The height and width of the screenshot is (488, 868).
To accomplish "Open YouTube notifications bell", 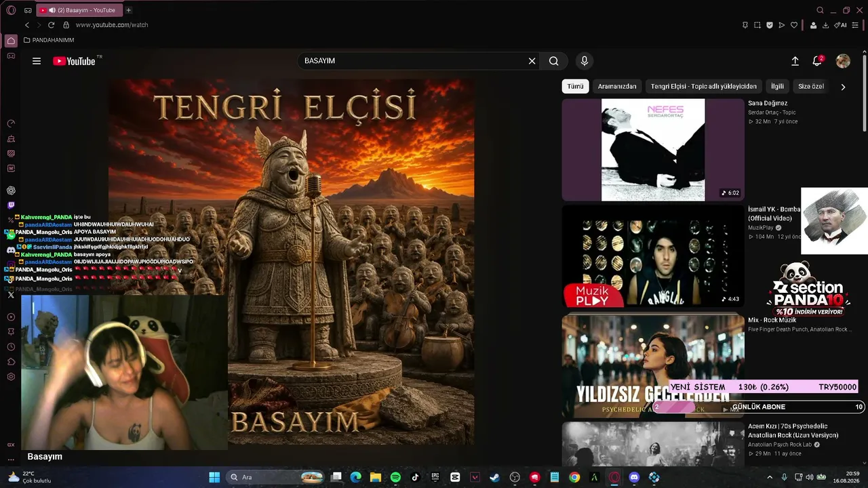I will [817, 61].
